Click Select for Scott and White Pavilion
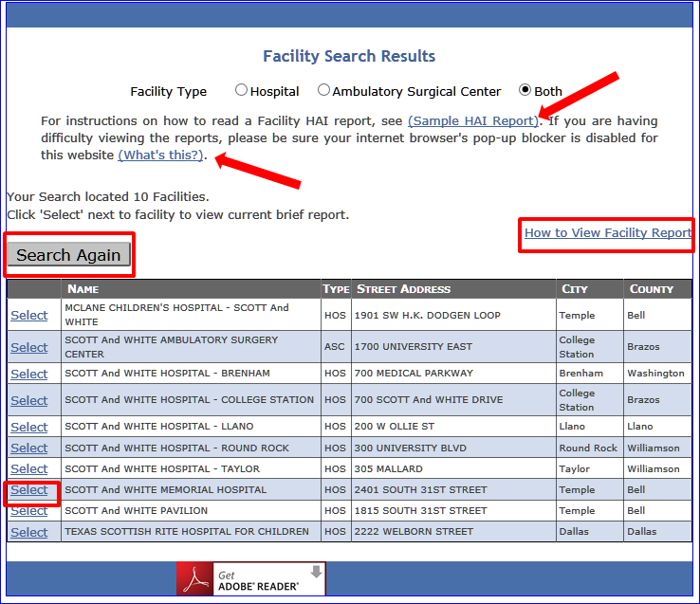The width and height of the screenshot is (700, 604). [x=29, y=511]
